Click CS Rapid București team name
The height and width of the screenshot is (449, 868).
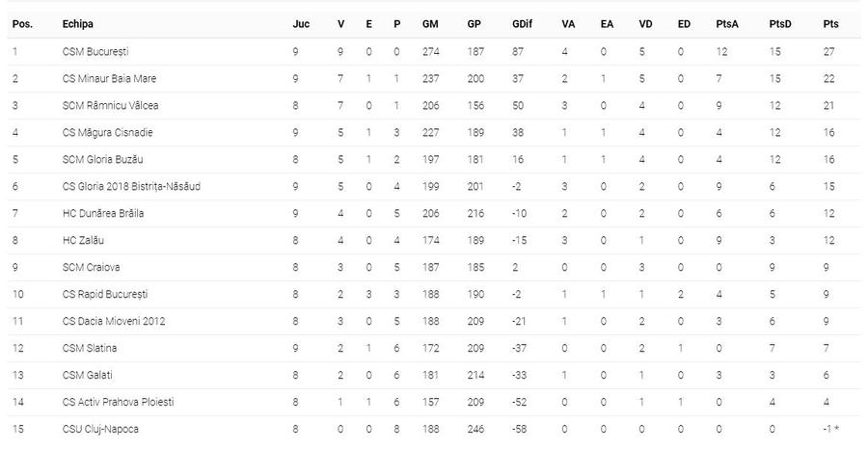[x=105, y=294]
